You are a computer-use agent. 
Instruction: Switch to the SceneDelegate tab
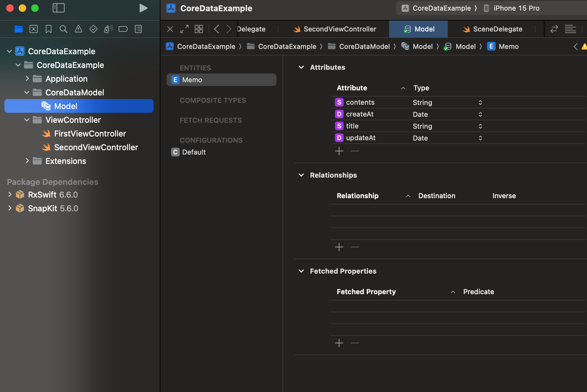pos(492,29)
